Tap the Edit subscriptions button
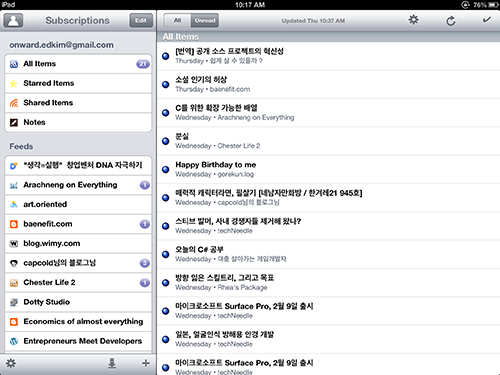 [141, 21]
